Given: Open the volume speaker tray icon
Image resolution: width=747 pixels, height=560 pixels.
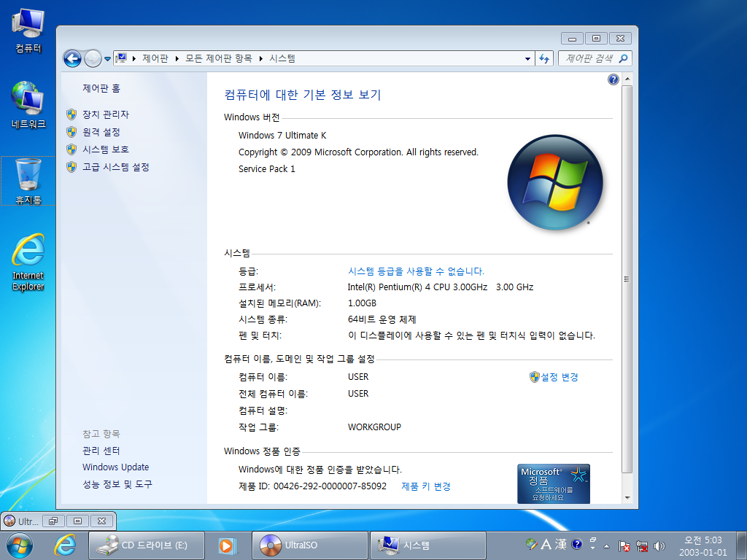Looking at the screenshot, I should (x=659, y=545).
